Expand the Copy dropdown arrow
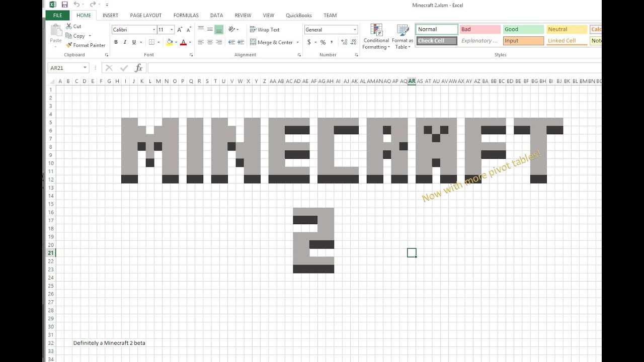 (x=90, y=36)
